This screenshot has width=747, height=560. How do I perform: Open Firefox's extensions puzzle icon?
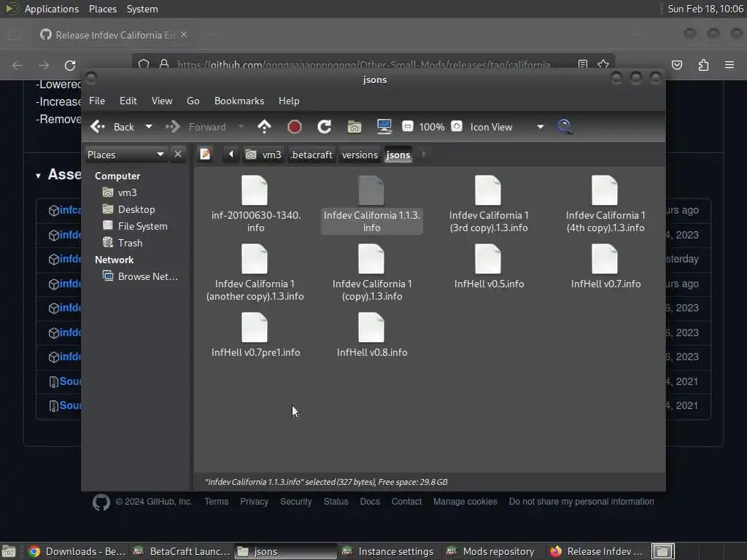(x=703, y=65)
